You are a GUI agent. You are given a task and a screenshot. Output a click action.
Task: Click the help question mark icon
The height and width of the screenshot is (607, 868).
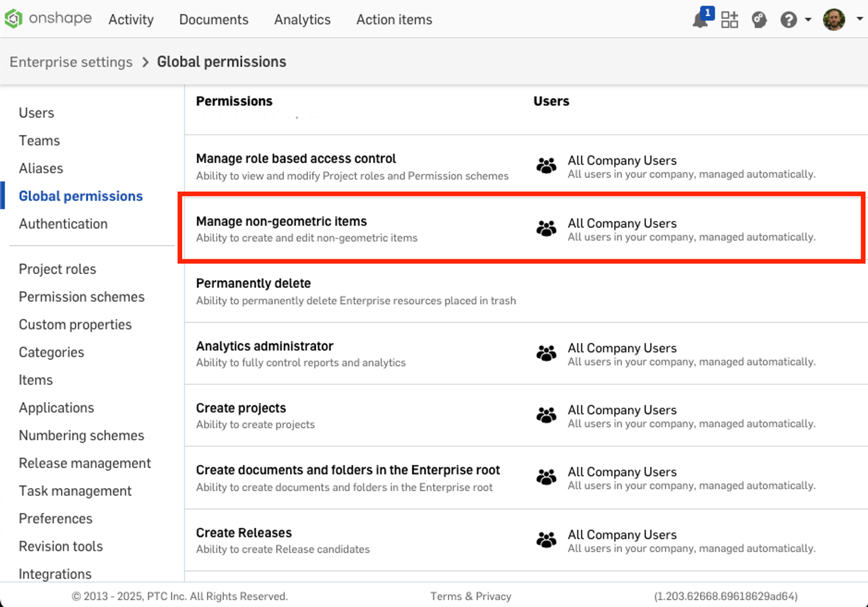pyautogui.click(x=787, y=20)
